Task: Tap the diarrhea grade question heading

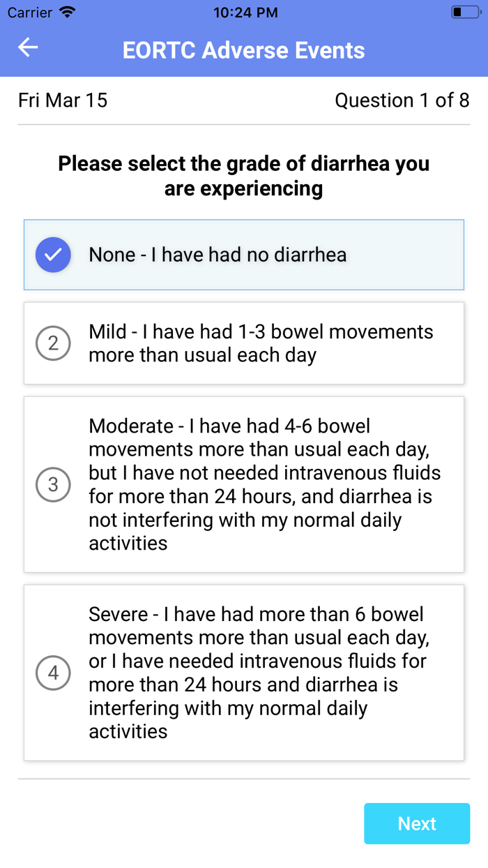Action: coord(244,176)
